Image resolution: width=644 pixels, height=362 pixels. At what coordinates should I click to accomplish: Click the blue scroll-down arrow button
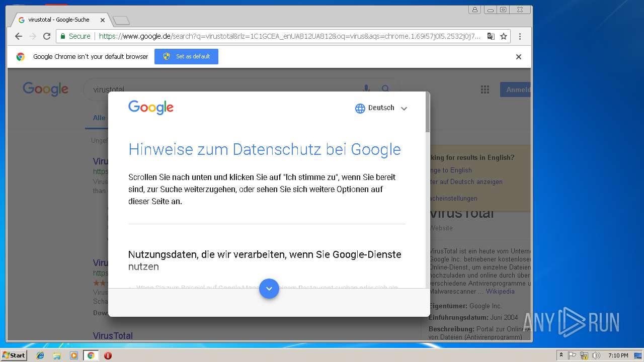(269, 289)
